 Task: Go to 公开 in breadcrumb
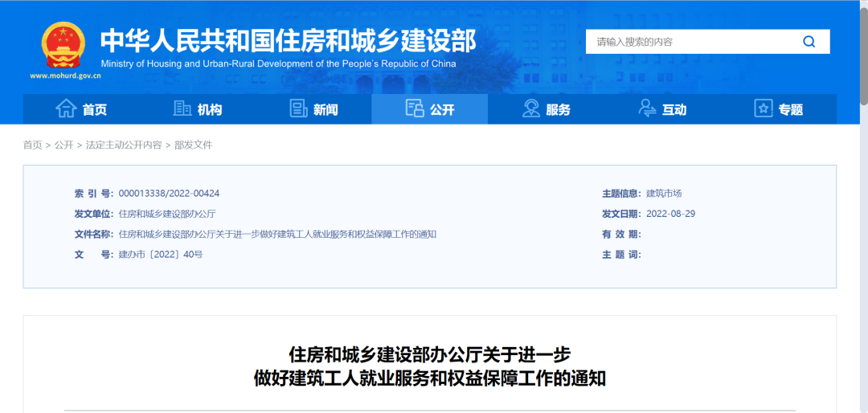click(63, 145)
